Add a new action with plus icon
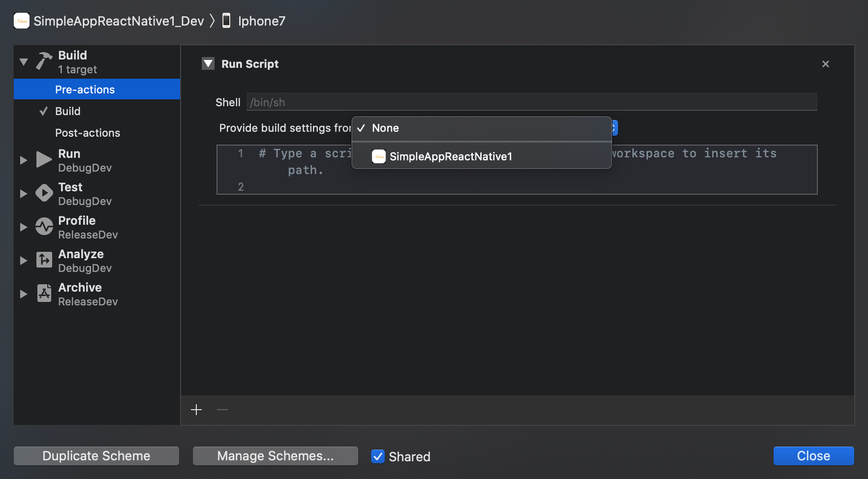The height and width of the screenshot is (479, 868). pyautogui.click(x=196, y=410)
